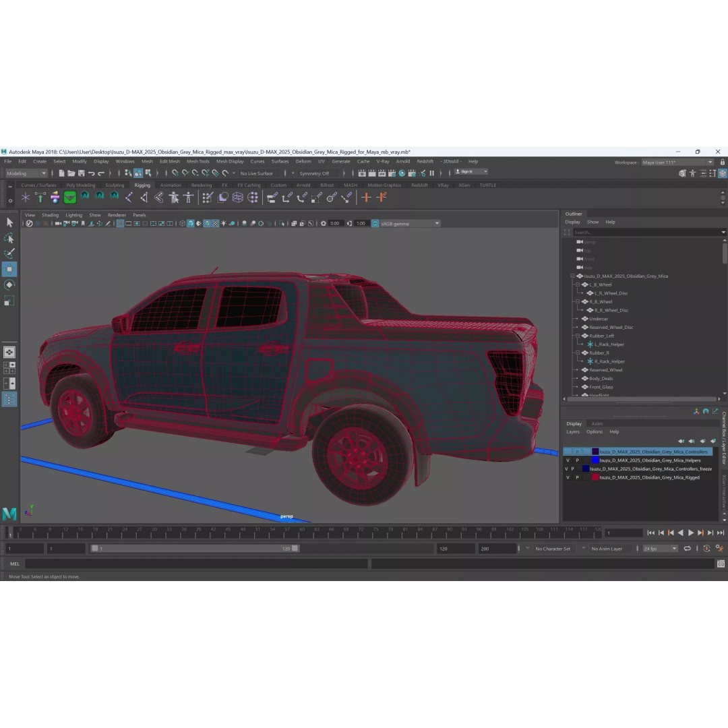This screenshot has width=728, height=728.
Task: Toggle the timeline loop playback icon
Action: [x=687, y=549]
